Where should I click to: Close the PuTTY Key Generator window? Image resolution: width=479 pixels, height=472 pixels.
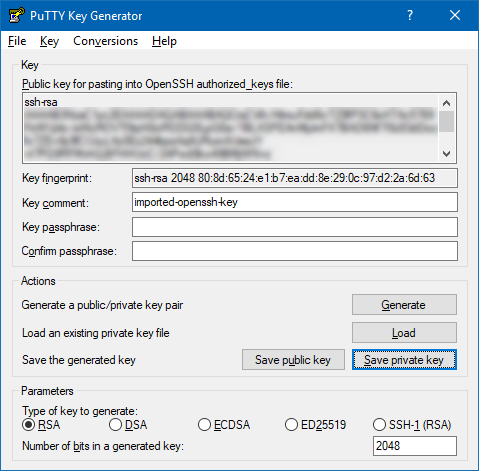point(455,15)
